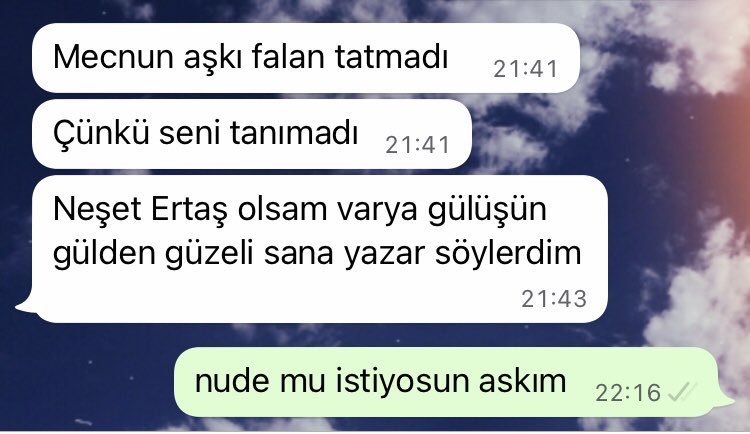Tap the double checkmark delivery icon

(683, 392)
